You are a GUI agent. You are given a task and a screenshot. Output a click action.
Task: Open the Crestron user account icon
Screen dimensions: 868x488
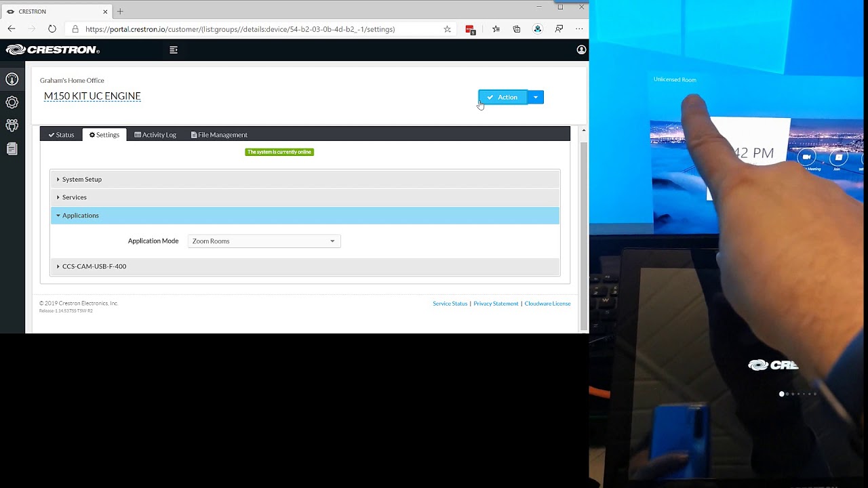click(x=581, y=49)
